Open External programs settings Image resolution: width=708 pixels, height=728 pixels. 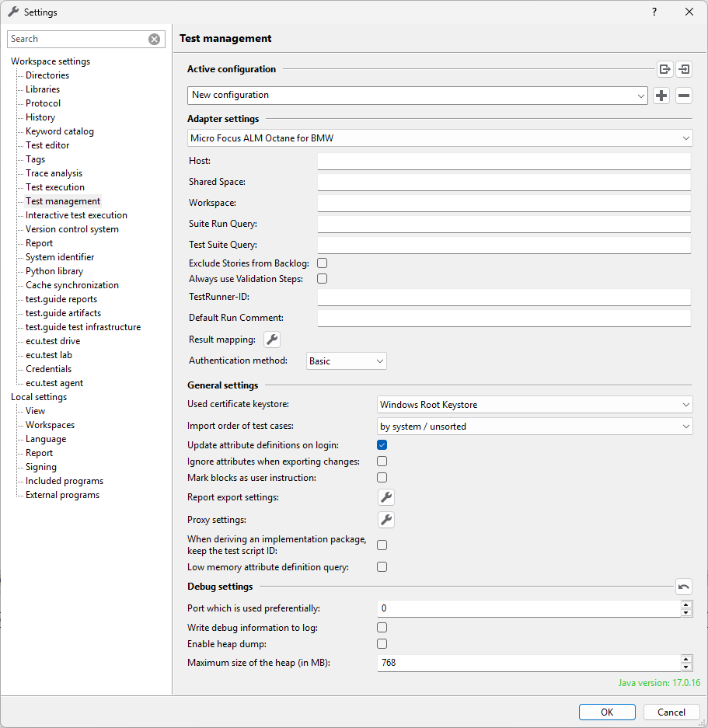pyautogui.click(x=63, y=495)
